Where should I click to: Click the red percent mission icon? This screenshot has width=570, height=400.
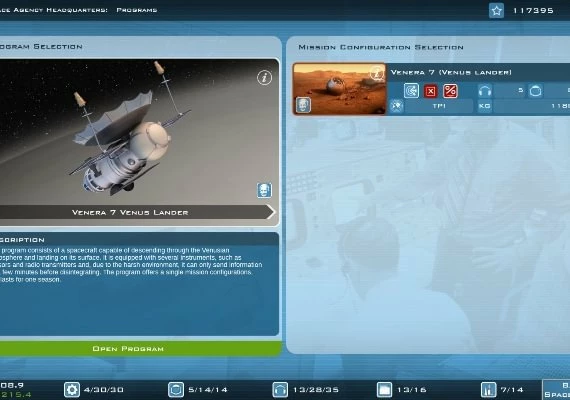click(x=450, y=91)
